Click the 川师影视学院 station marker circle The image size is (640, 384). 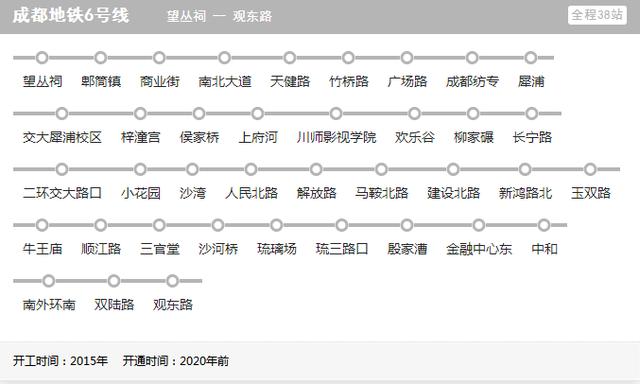click(336, 113)
